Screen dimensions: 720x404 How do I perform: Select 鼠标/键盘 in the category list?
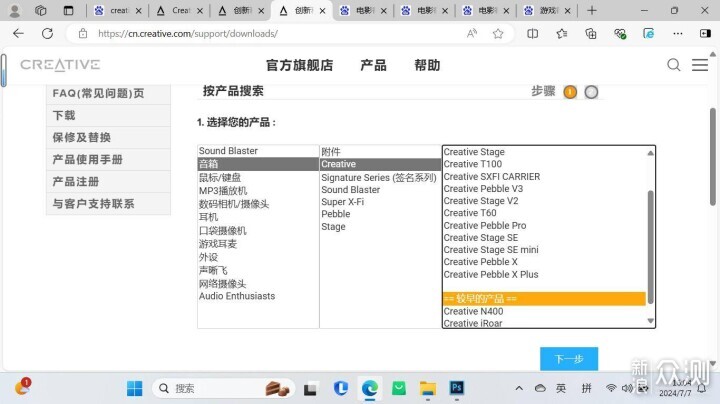258,177
